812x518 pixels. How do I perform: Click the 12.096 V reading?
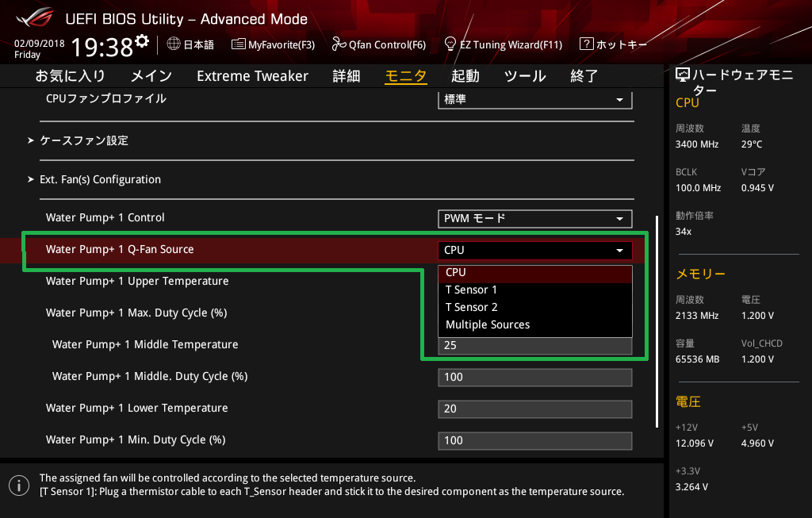(x=694, y=443)
